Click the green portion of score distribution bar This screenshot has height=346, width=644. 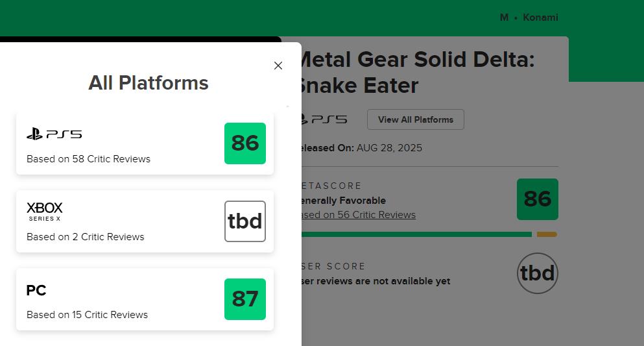click(416, 234)
